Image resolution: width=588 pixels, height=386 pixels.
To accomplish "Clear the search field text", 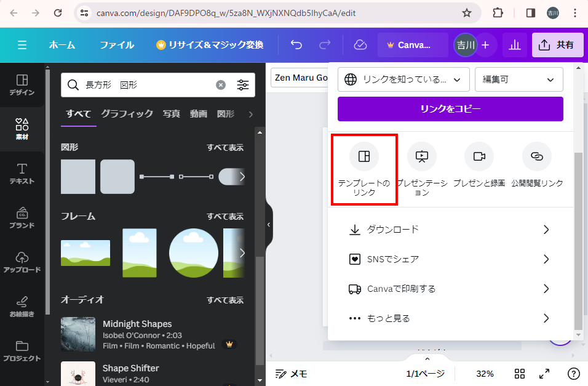I will coord(221,85).
